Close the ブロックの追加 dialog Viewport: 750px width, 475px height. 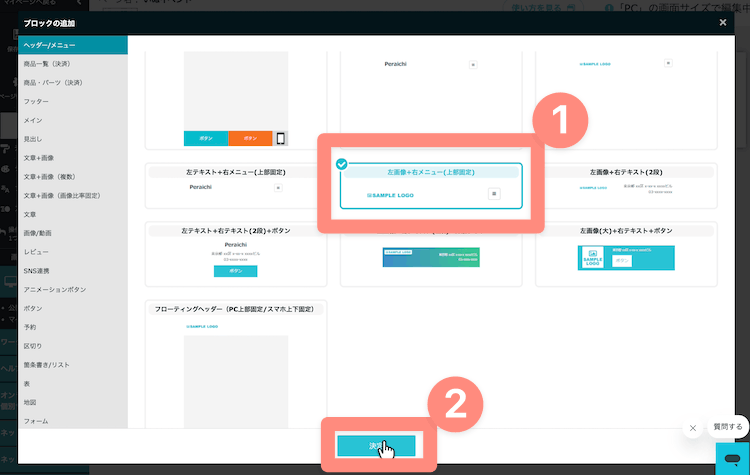coord(722,22)
